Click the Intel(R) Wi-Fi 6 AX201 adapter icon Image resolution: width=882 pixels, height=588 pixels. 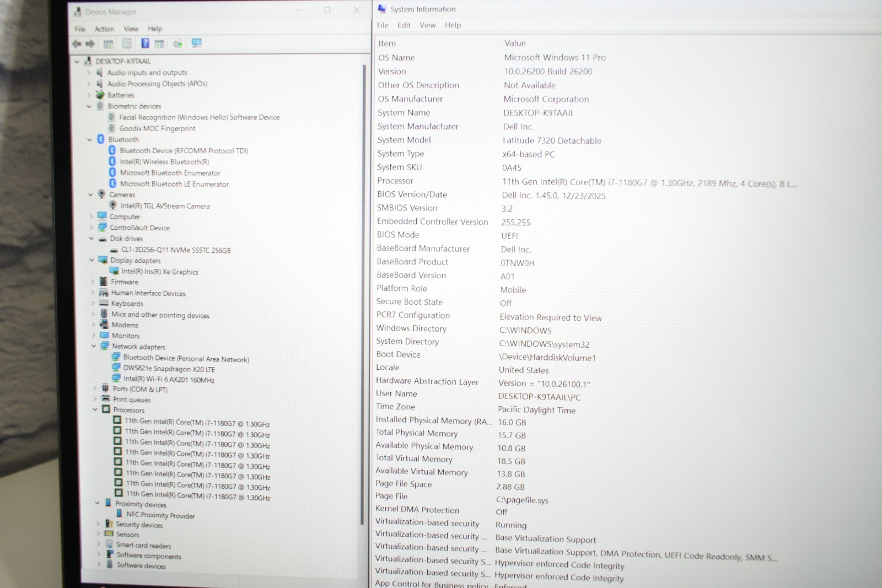click(116, 378)
